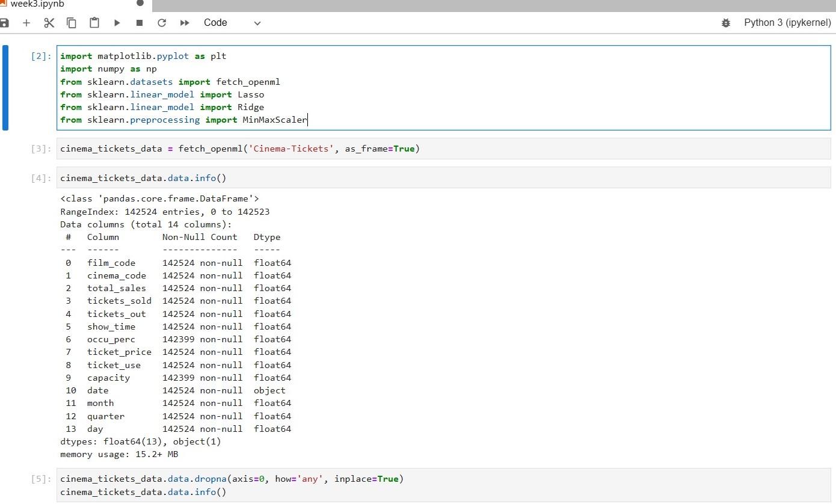Close week3.ipynb tab via the unsaved dot

(140, 3)
